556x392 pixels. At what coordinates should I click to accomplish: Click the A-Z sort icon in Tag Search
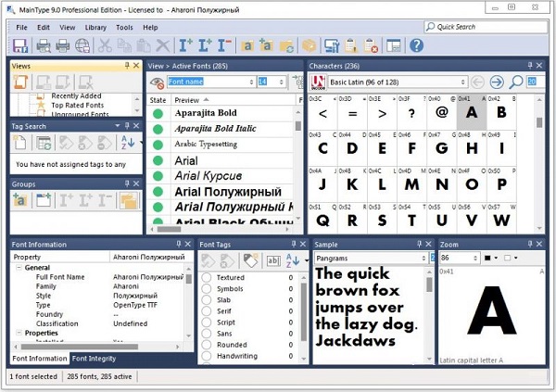(x=128, y=143)
